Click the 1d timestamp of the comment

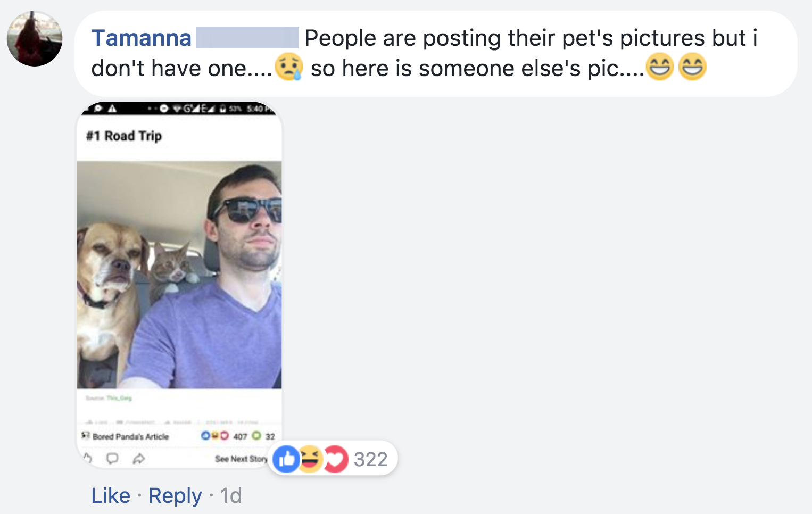pyautogui.click(x=231, y=495)
